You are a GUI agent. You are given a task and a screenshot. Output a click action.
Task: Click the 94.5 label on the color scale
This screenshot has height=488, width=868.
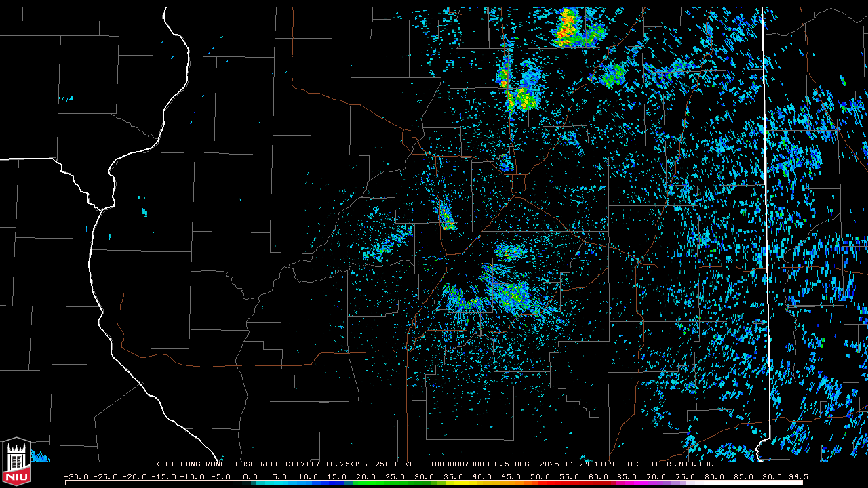pyautogui.click(x=797, y=477)
